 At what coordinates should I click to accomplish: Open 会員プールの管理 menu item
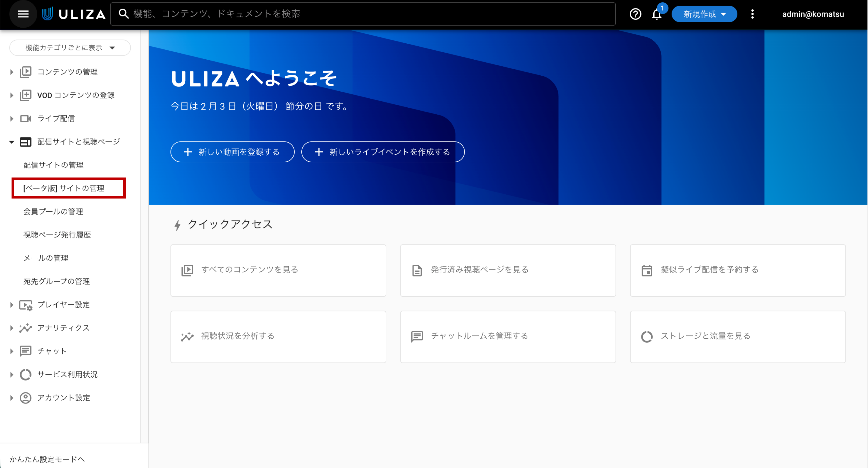[x=53, y=211]
